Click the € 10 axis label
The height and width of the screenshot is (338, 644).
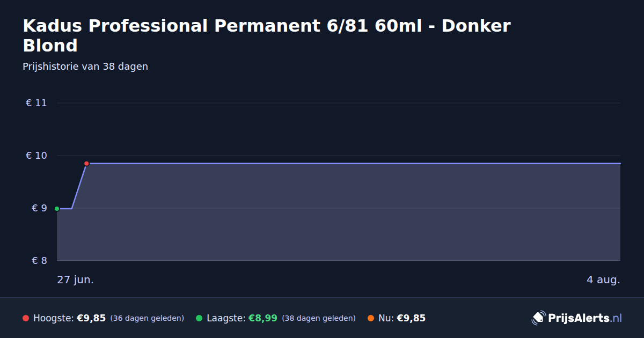click(x=36, y=156)
